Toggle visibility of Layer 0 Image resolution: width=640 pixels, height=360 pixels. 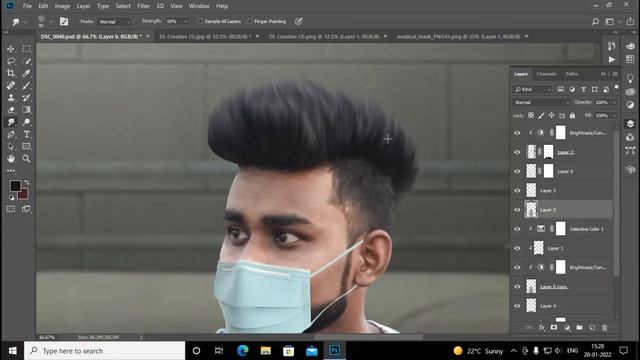point(517,210)
